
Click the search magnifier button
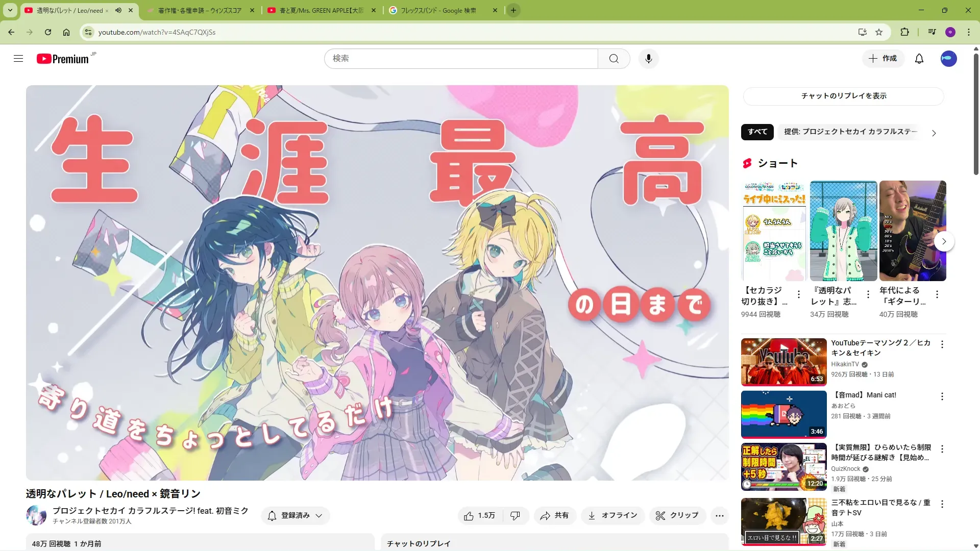(x=614, y=59)
